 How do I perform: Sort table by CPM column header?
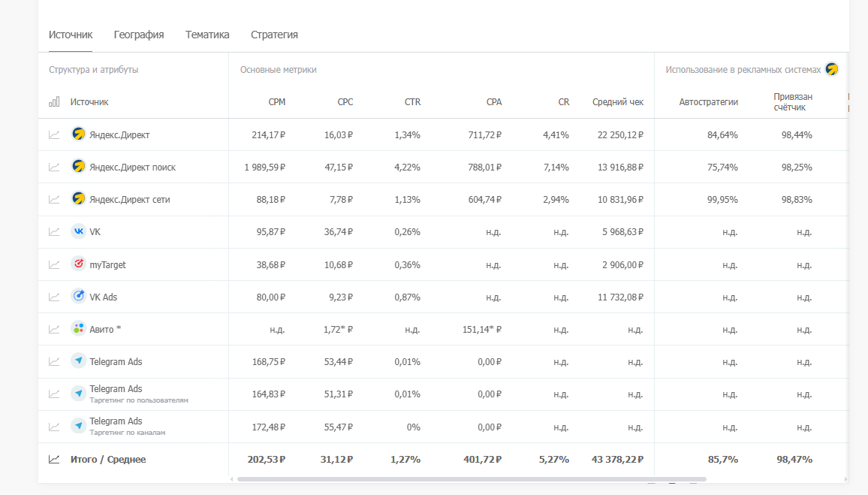tap(276, 102)
